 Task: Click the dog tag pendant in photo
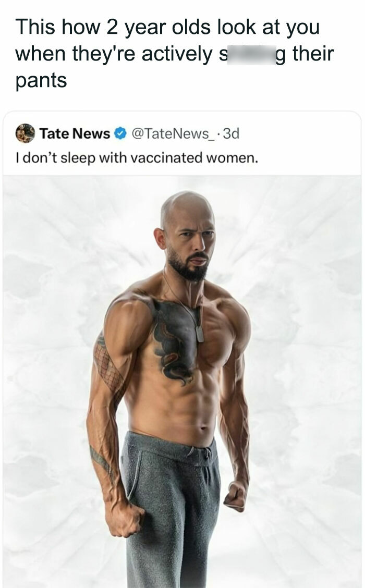pos(199,334)
